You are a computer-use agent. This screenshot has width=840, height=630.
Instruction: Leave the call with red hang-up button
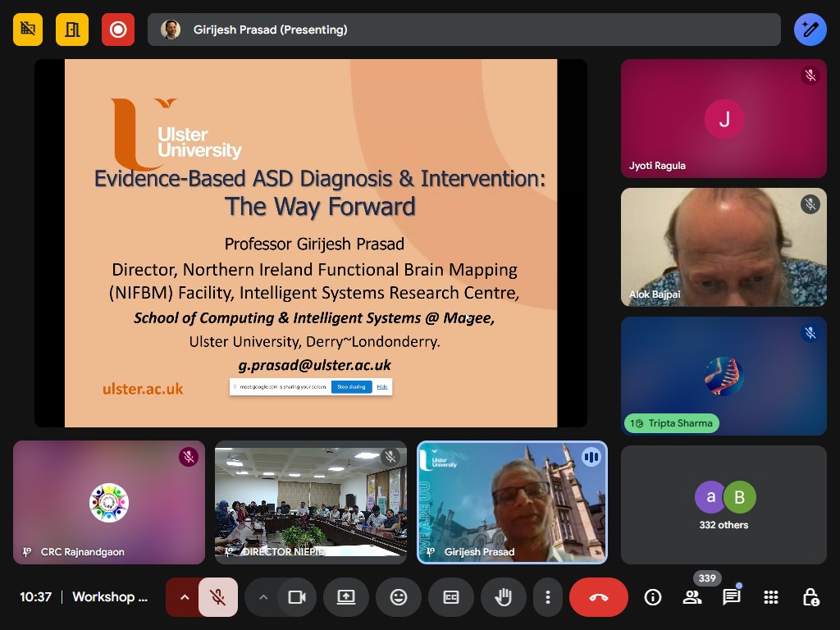[x=598, y=597]
